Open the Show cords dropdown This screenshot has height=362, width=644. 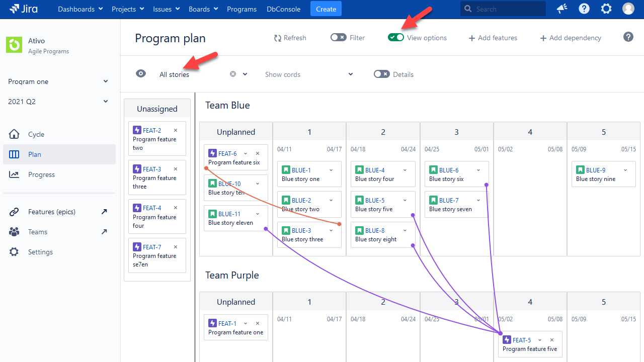point(309,74)
